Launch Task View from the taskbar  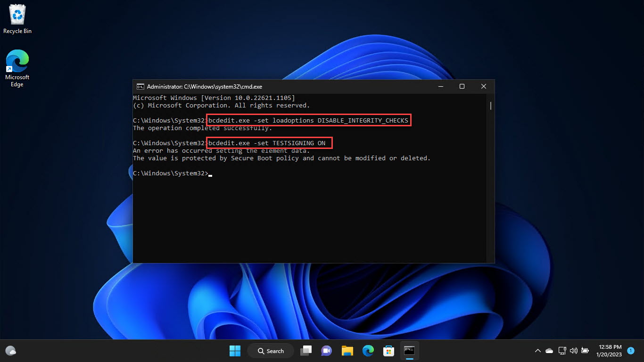pos(305,351)
